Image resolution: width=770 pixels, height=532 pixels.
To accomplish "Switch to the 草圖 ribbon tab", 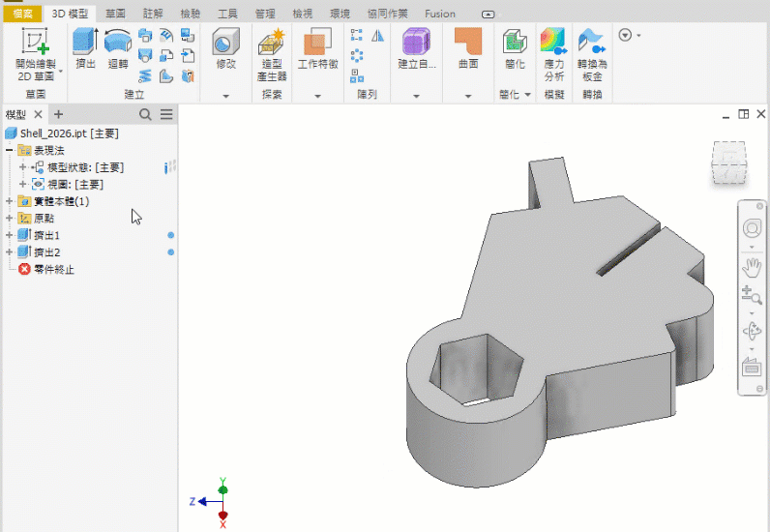I will click(x=115, y=14).
